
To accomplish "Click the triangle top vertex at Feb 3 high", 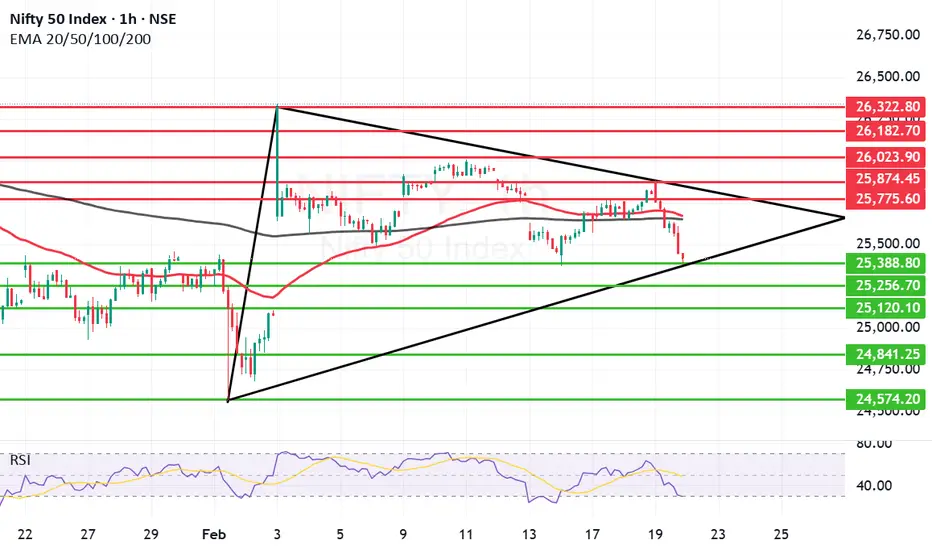I will [x=277, y=107].
